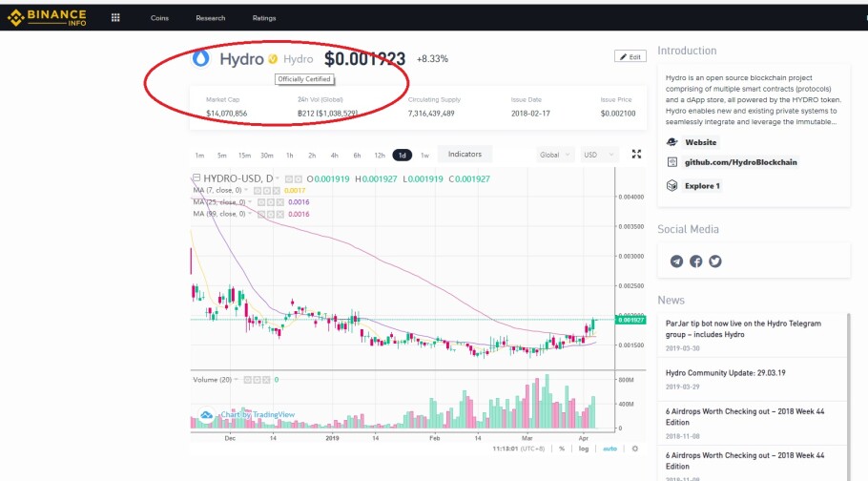Open the Website link
The width and height of the screenshot is (868, 481).
click(x=700, y=142)
